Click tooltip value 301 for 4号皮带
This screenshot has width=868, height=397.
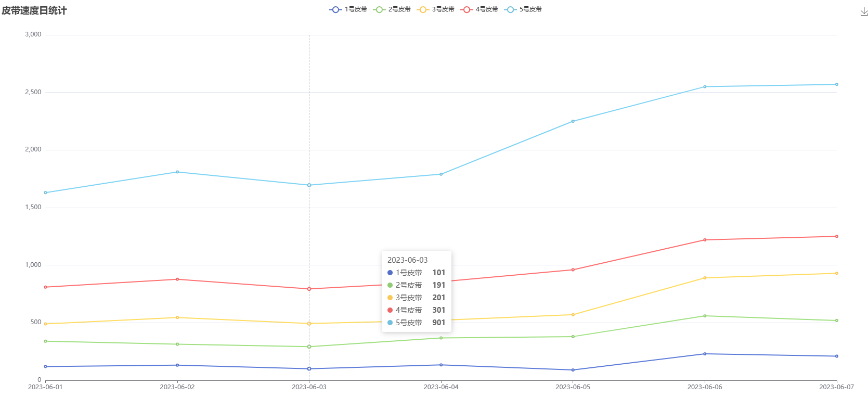(438, 310)
